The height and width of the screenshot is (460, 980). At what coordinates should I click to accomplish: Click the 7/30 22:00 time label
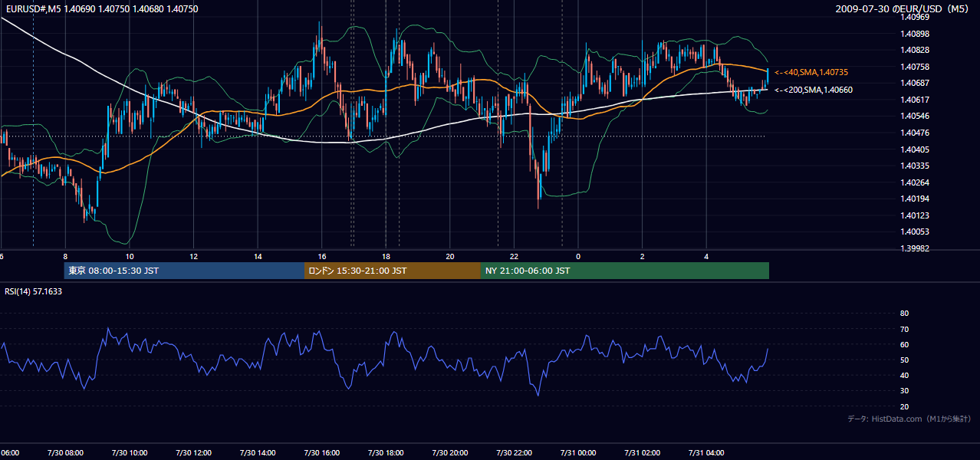point(514,453)
